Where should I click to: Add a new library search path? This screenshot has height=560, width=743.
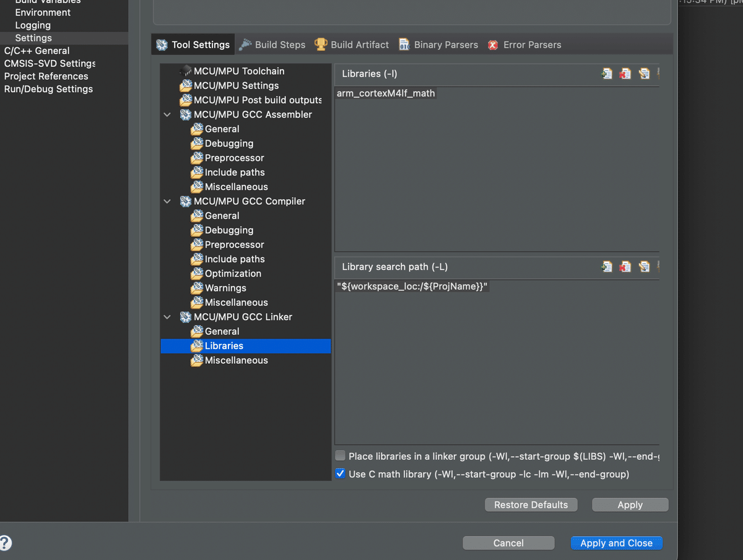[606, 266]
